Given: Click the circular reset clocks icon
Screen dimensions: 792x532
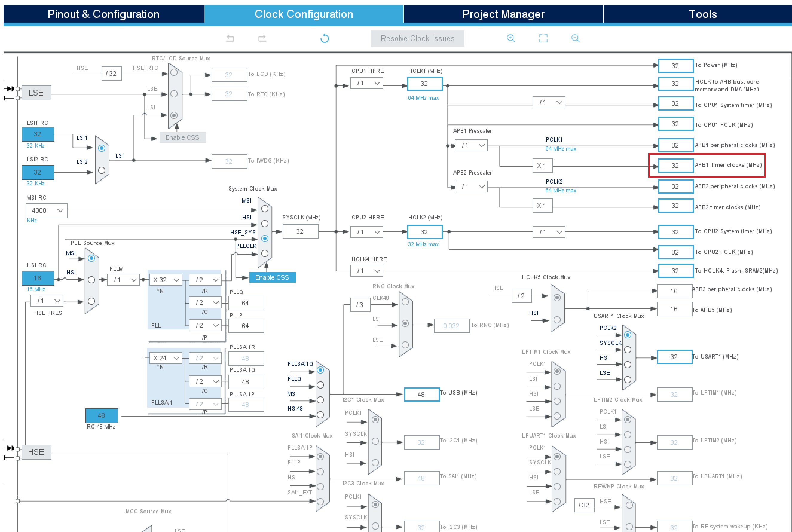Looking at the screenshot, I should click(324, 38).
